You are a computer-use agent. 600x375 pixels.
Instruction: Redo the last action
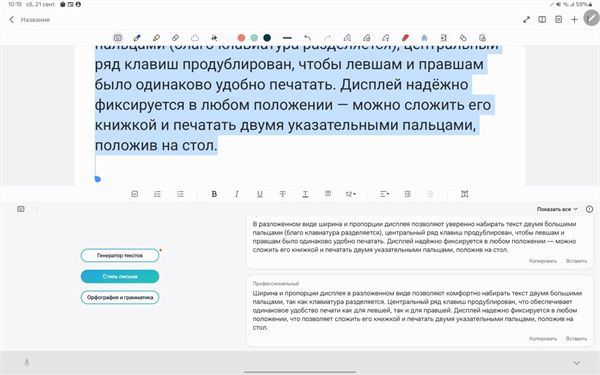328,38
